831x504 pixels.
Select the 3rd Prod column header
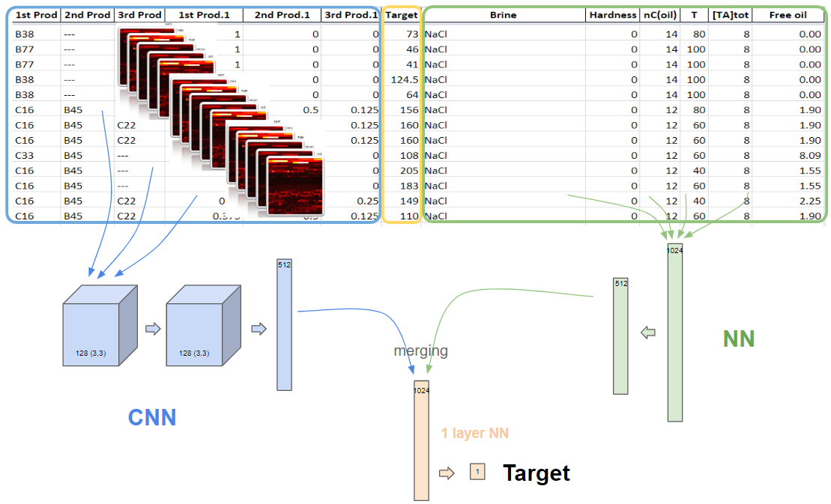point(139,15)
